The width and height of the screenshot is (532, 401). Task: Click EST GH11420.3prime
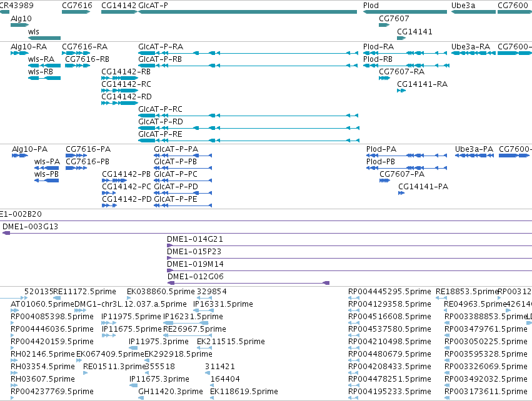170,392
